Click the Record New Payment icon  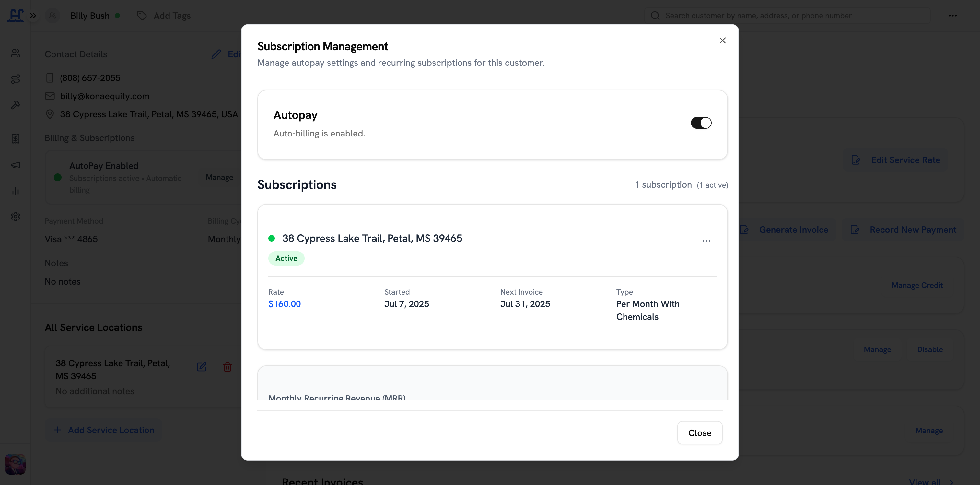855,230
